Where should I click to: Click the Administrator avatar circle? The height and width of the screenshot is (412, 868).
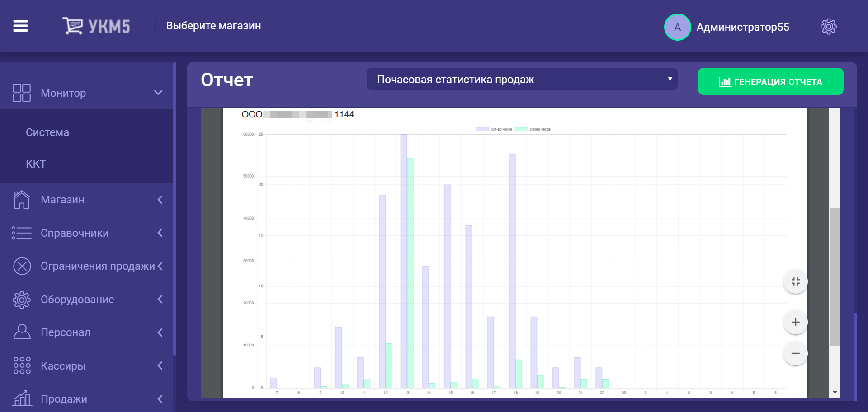click(x=677, y=27)
